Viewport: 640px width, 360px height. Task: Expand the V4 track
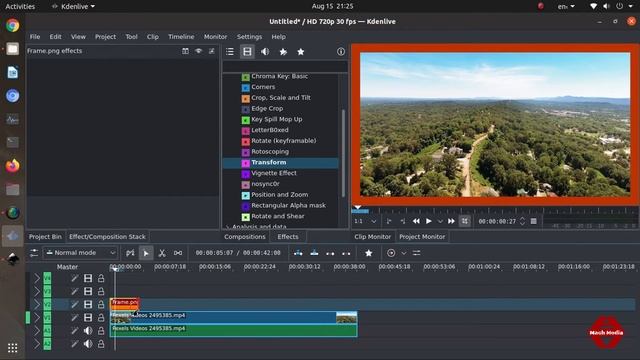click(x=37, y=278)
